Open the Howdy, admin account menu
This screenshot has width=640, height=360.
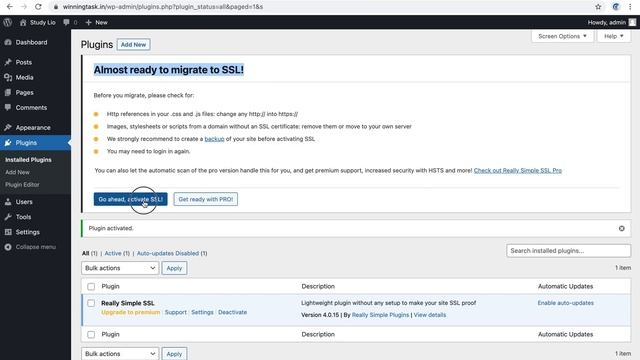click(x=611, y=22)
